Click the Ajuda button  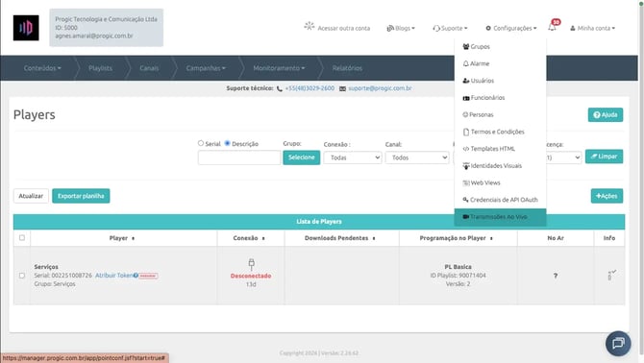tap(606, 115)
